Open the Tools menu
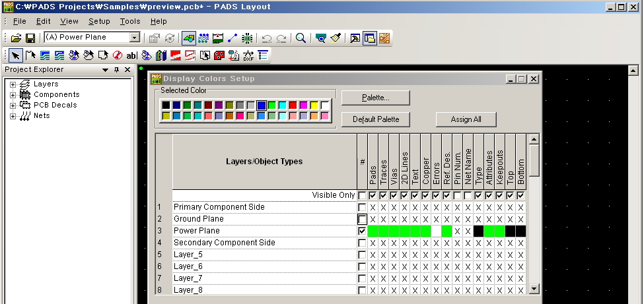 tap(129, 21)
